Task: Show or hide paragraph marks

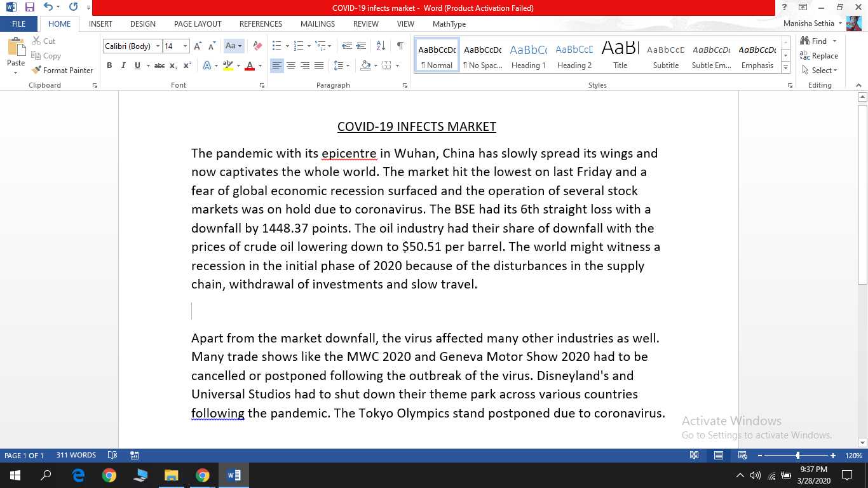Action: [x=400, y=46]
